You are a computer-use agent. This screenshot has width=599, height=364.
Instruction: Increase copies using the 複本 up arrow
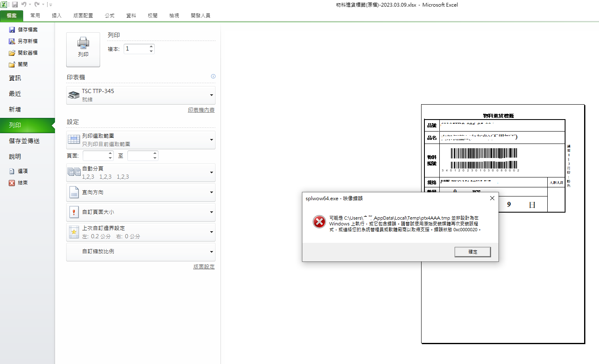tap(151, 46)
